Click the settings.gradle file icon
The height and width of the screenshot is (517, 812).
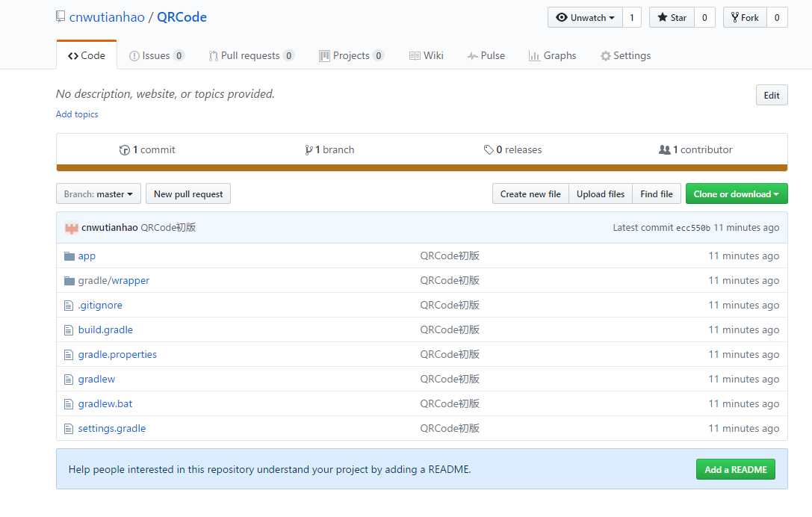click(x=69, y=429)
